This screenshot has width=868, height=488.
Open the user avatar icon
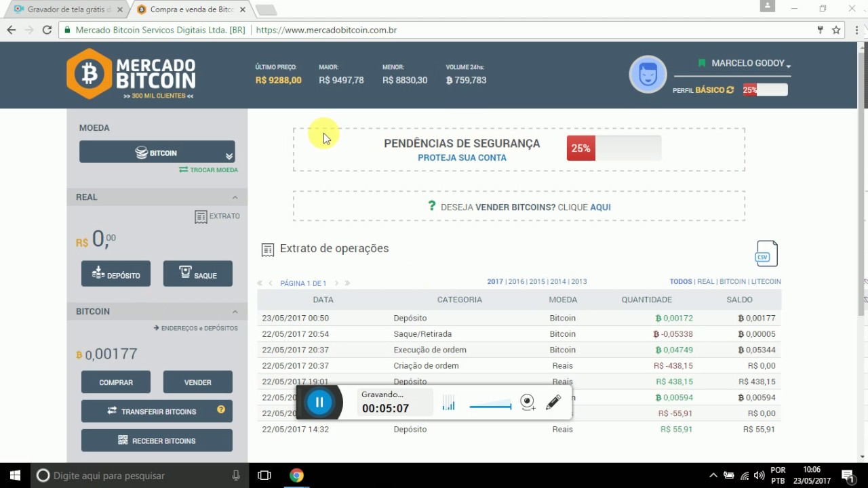(648, 75)
